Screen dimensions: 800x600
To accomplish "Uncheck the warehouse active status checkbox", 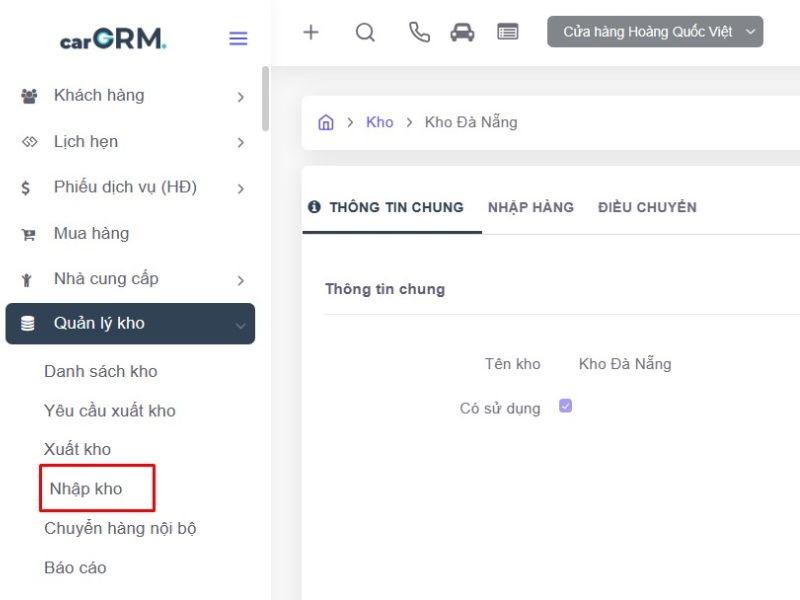I will 565,406.
